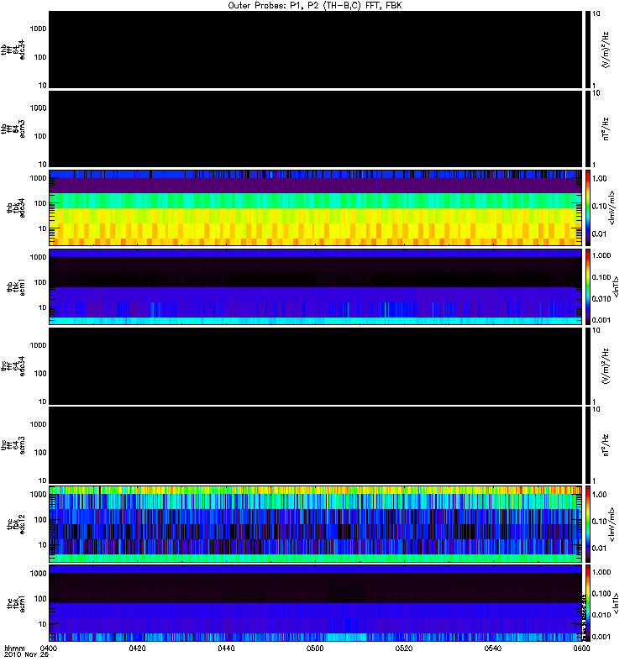Click the <|mV/m|> unit label of thb fbk edc34

pyautogui.click(x=612, y=207)
